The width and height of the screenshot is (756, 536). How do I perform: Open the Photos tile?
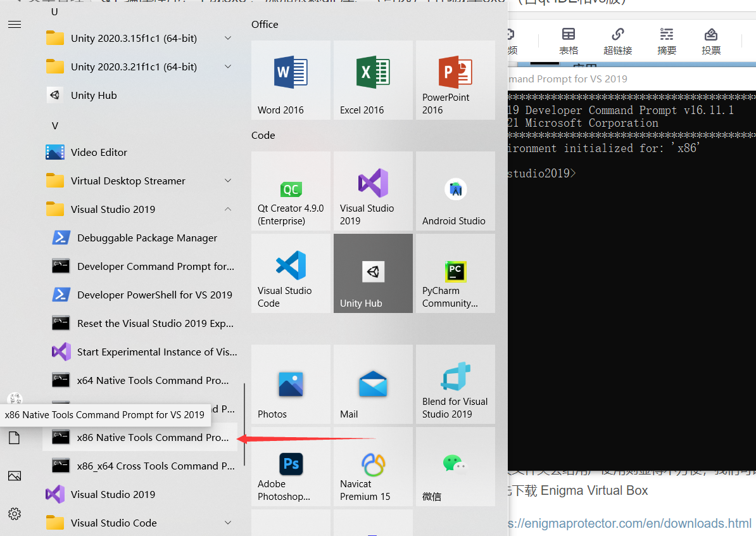point(291,385)
